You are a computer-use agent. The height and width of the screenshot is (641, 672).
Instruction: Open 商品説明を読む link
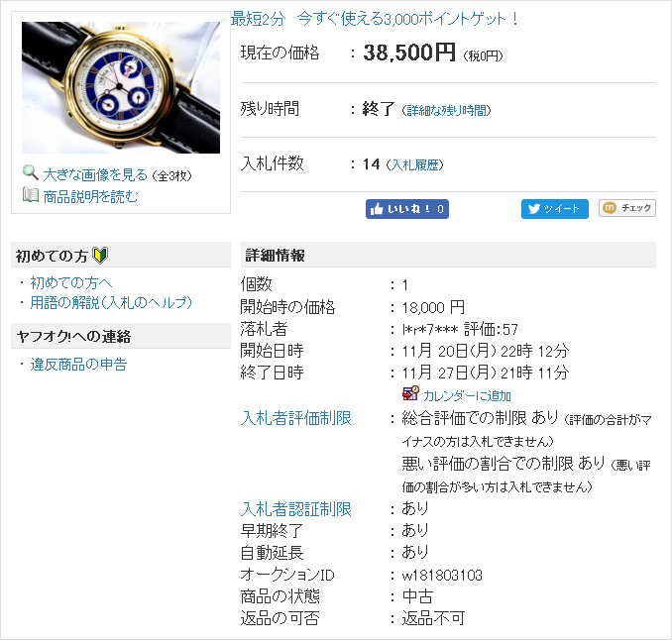tap(90, 197)
